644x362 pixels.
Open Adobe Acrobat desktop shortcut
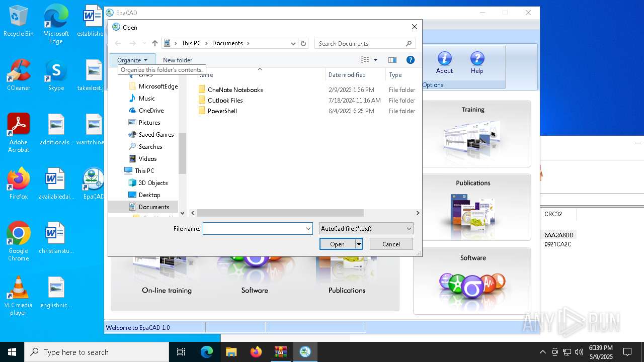click(19, 132)
